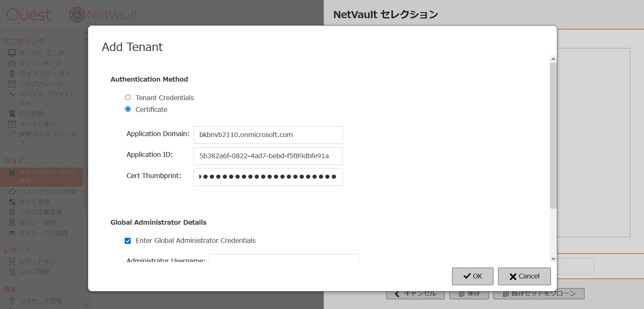This screenshot has width=644, height=309.
Task: Click the ストレージの調査 text
Action: tap(43, 233)
